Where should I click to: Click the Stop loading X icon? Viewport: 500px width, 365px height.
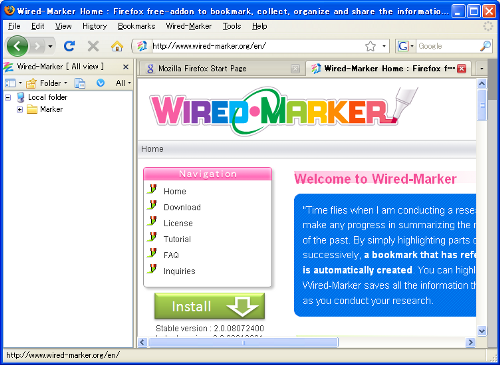point(93,46)
